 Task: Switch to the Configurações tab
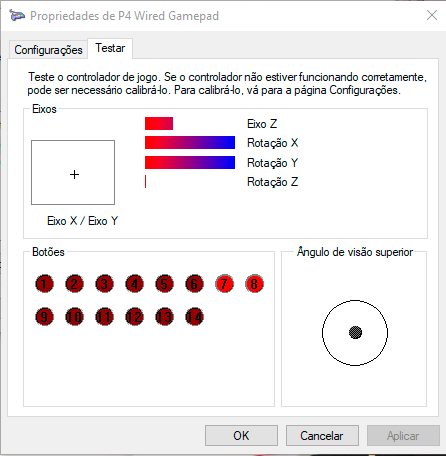pyautogui.click(x=48, y=50)
